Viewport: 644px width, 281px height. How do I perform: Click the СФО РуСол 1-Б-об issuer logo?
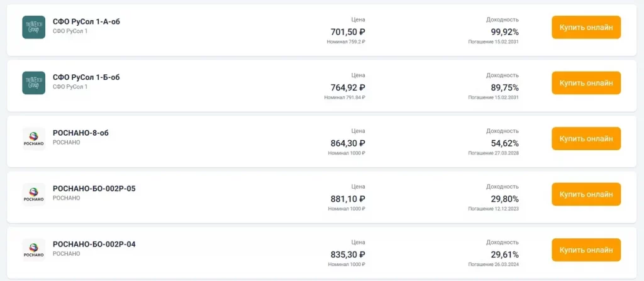(33, 83)
